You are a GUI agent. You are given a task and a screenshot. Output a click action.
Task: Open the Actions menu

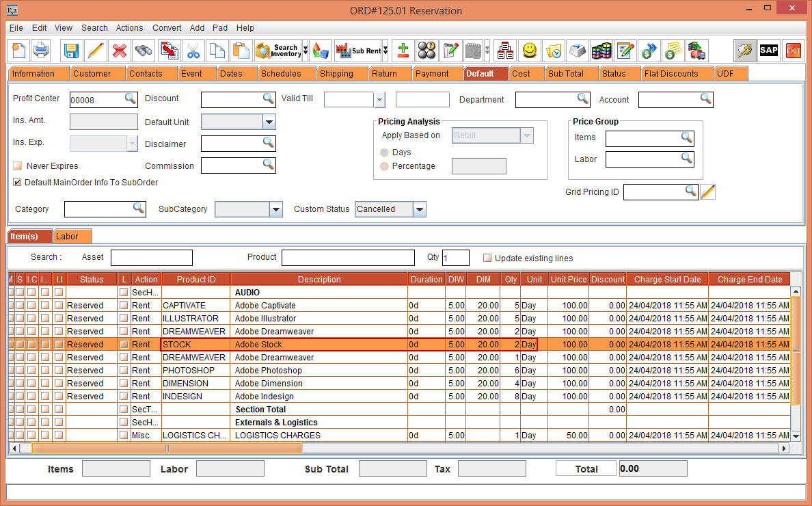(x=129, y=28)
